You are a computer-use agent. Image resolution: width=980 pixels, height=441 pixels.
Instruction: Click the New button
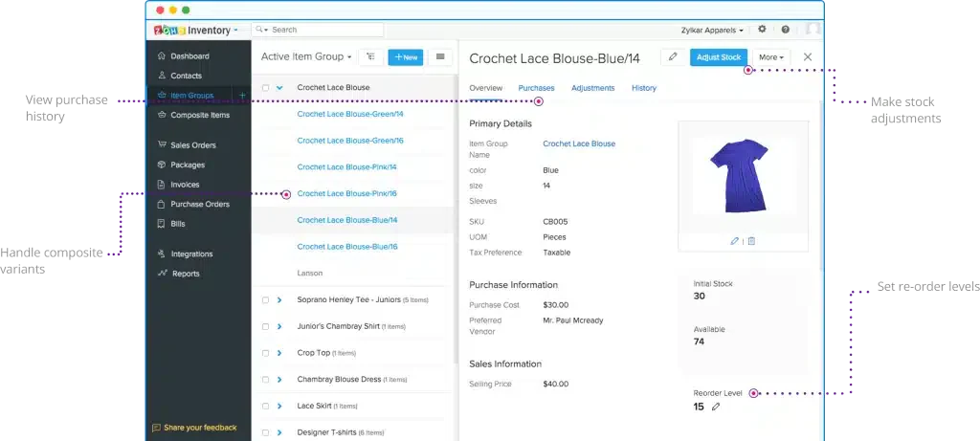(x=406, y=56)
